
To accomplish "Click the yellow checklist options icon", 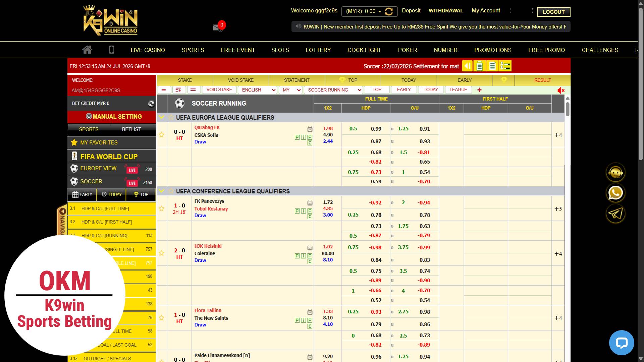I will (505, 66).
